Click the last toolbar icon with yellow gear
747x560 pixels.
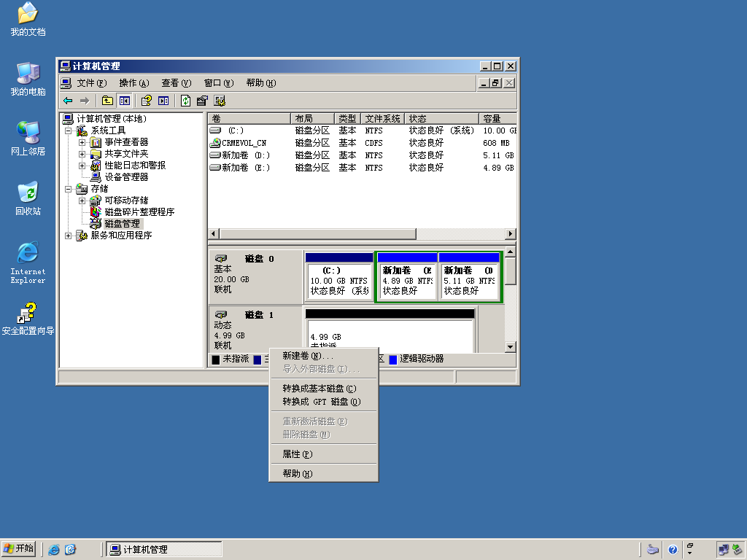pos(219,101)
